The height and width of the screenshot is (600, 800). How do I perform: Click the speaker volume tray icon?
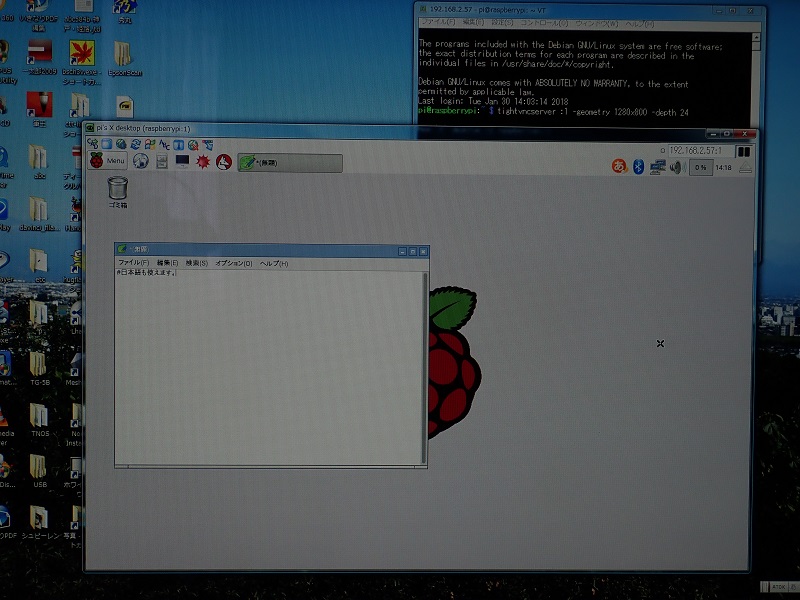tap(677, 167)
